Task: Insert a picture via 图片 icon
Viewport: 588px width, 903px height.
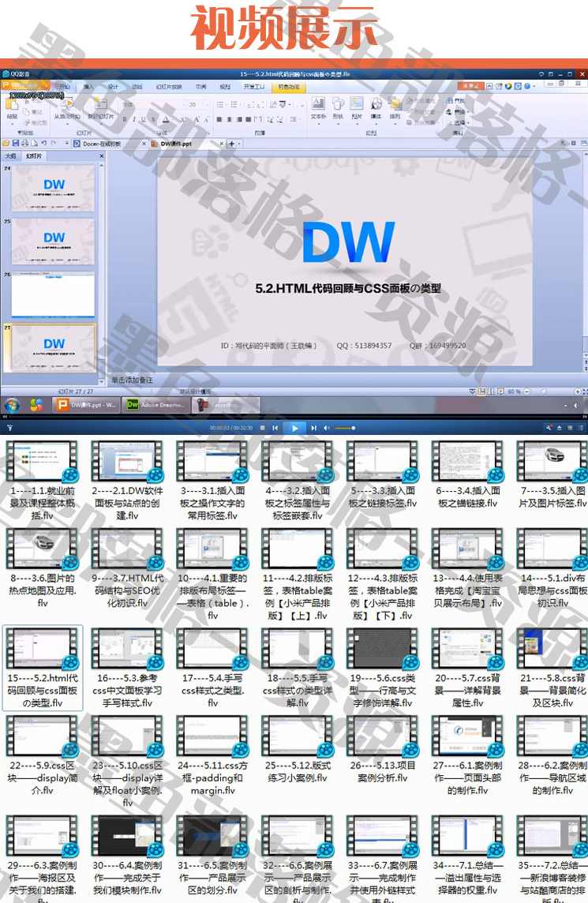Action: point(357,108)
